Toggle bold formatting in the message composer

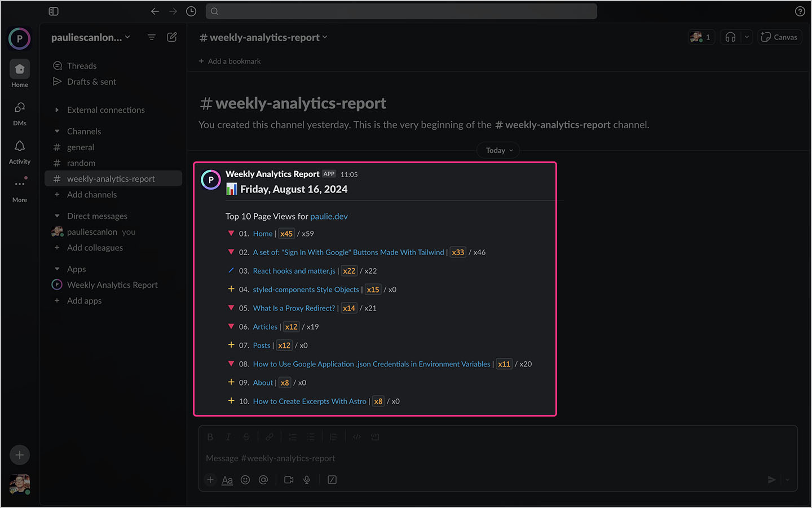coord(210,436)
